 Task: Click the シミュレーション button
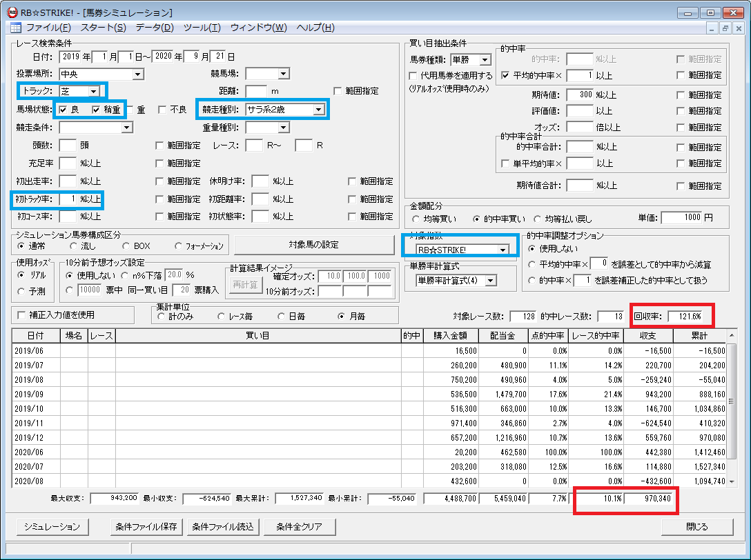(52, 526)
